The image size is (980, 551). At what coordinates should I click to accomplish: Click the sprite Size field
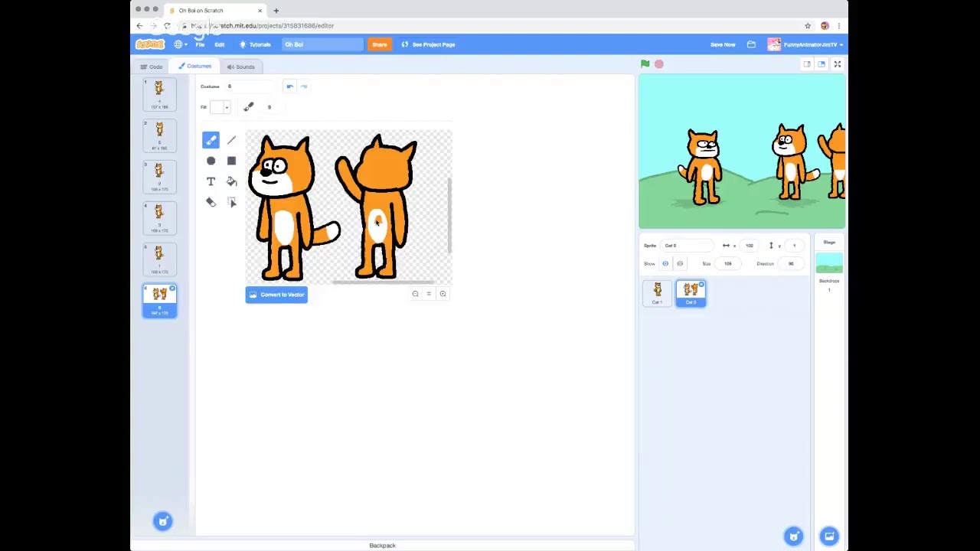(730, 264)
